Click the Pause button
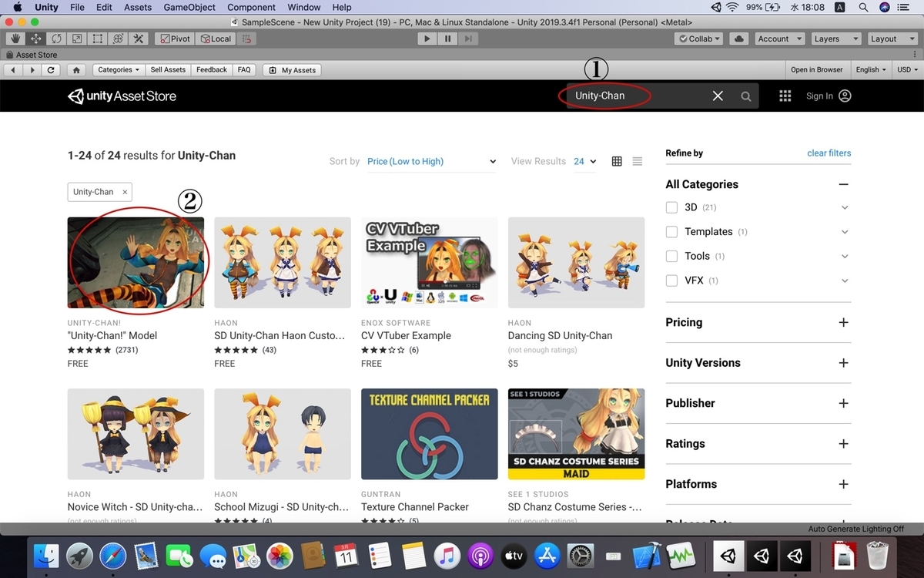This screenshot has width=924, height=578. pos(447,39)
